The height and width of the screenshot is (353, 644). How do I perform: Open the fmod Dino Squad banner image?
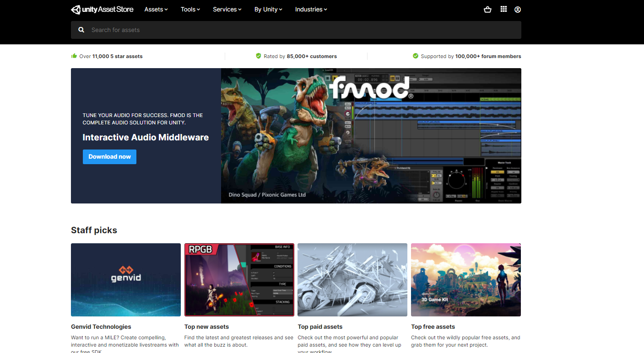[371, 136]
